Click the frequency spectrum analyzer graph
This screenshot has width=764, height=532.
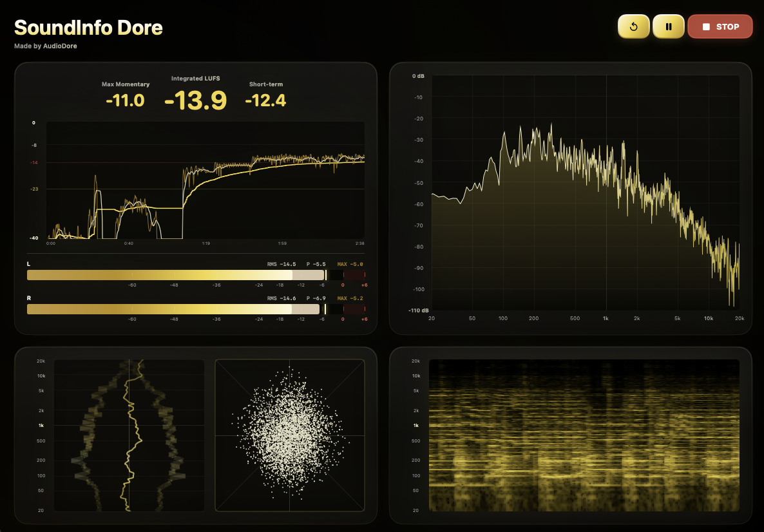click(x=585, y=193)
